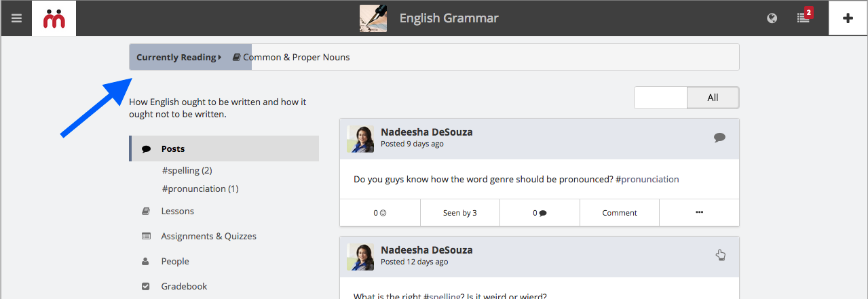Open the hamburger navigation menu
The height and width of the screenshot is (299, 868).
pyautogui.click(x=16, y=18)
